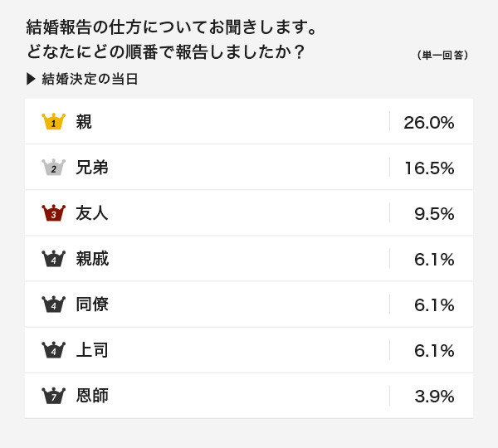This screenshot has height=448, width=498.
Task: Click the rank 7 crown icon beside 恩師
Action: 54,396
